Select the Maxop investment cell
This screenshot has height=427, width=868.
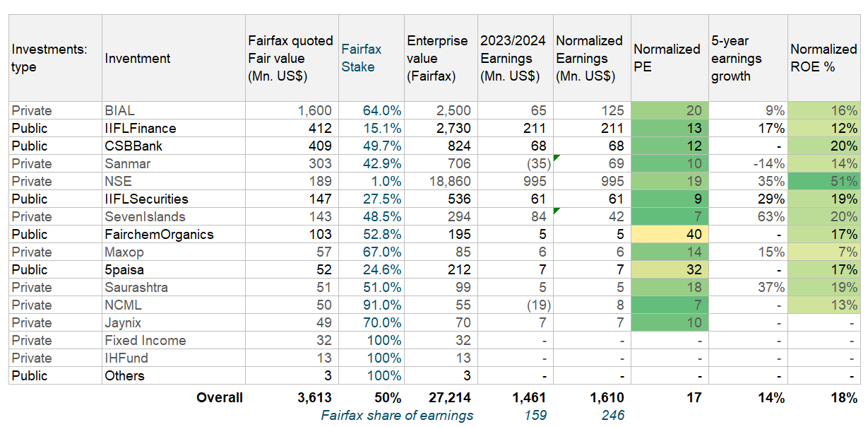point(173,252)
